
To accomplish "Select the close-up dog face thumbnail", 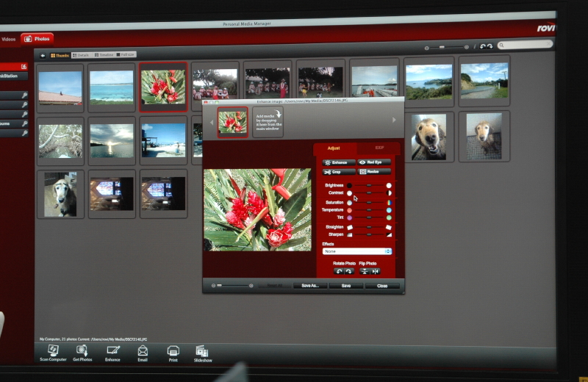I will click(x=429, y=137).
